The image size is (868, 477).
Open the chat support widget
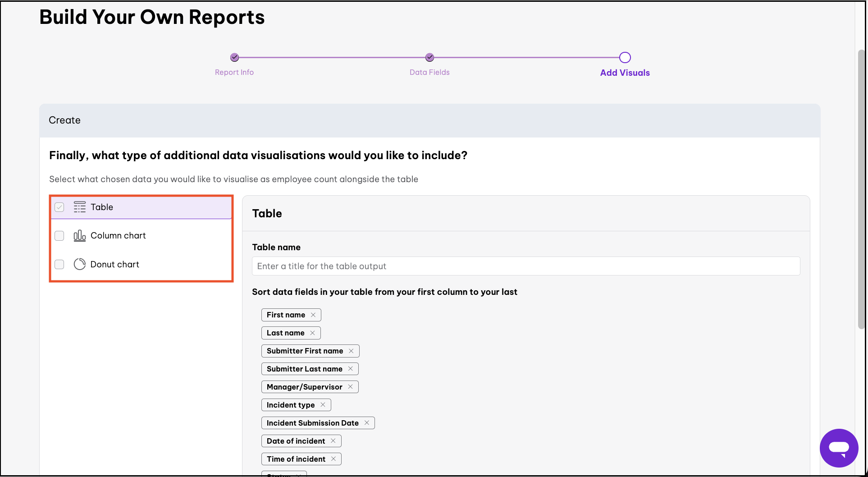[839, 448]
